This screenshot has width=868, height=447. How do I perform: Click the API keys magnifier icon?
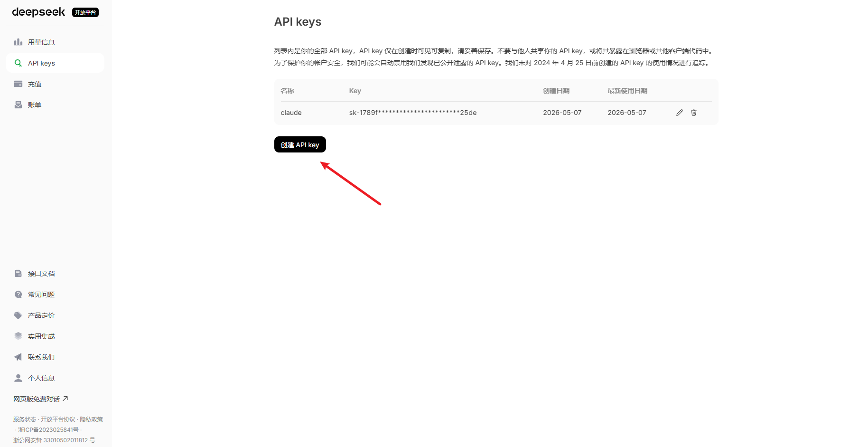coord(18,63)
